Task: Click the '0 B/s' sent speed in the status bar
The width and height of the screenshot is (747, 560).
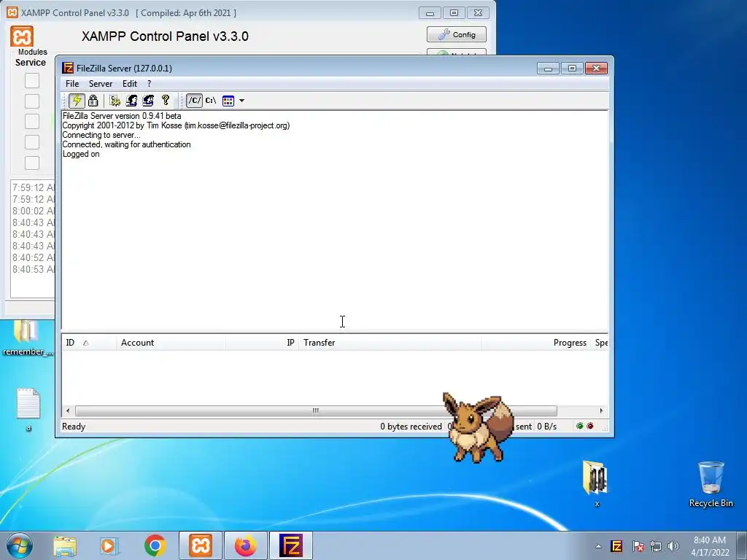Action: point(547,426)
